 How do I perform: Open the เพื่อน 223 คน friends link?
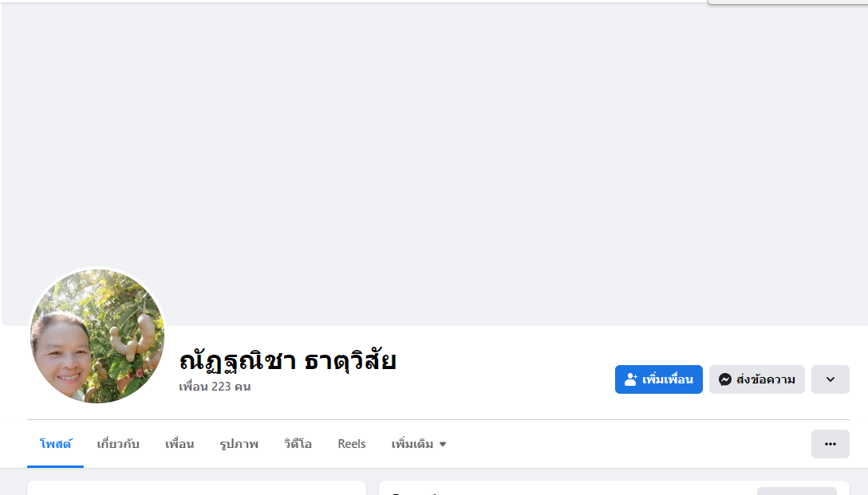point(215,387)
